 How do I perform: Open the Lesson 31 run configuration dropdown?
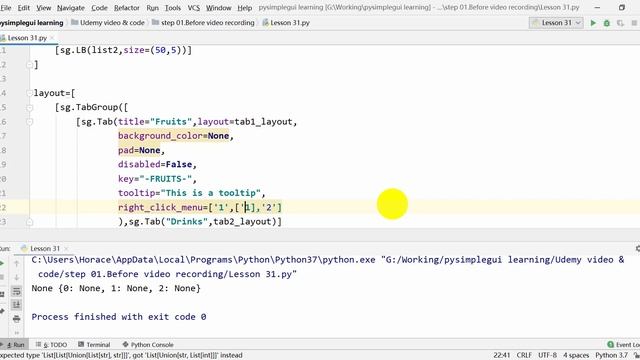[x=556, y=23]
